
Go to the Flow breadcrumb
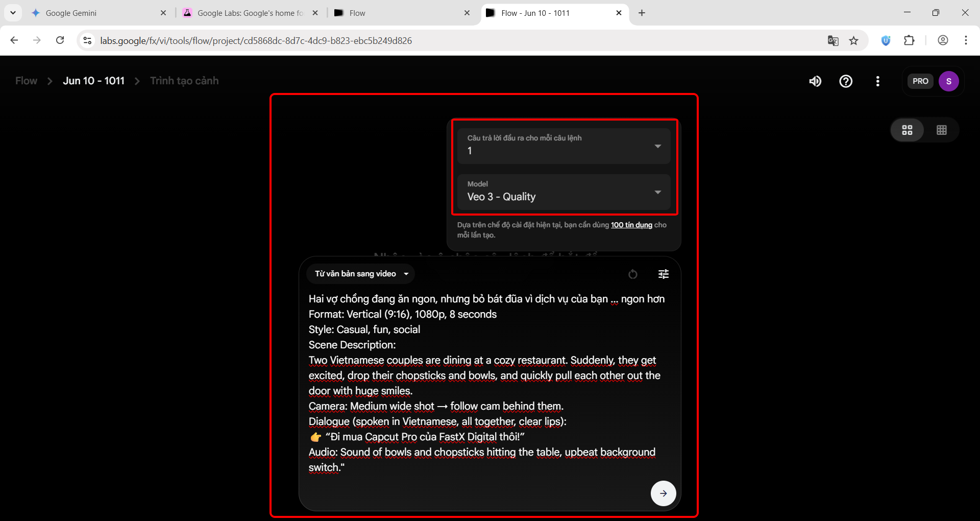pyautogui.click(x=26, y=81)
